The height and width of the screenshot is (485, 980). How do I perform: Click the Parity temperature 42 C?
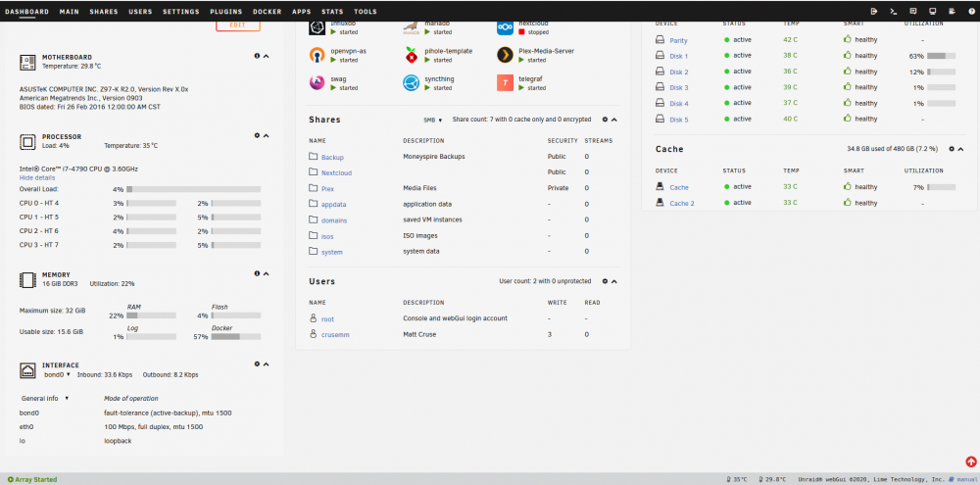coord(790,39)
